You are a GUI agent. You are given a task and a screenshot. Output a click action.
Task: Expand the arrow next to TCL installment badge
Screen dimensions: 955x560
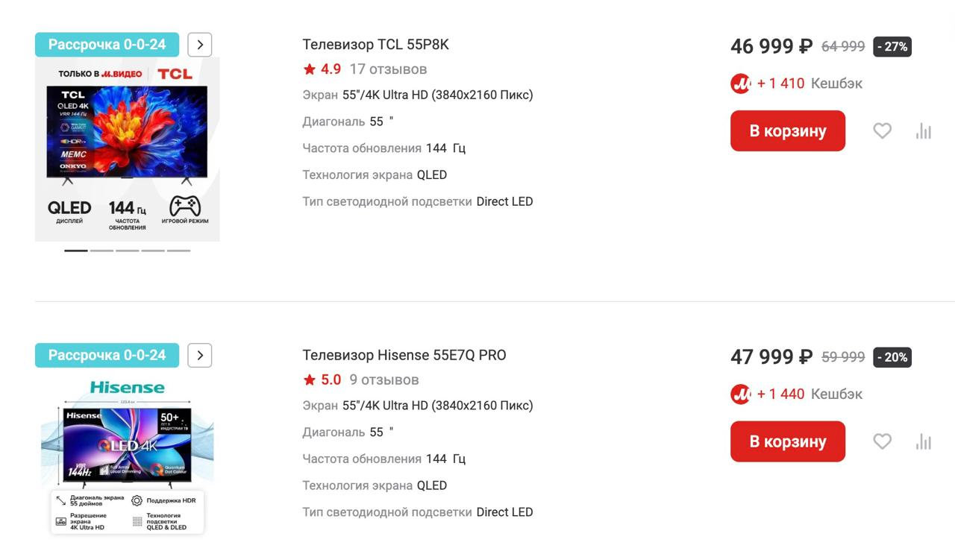pos(200,45)
